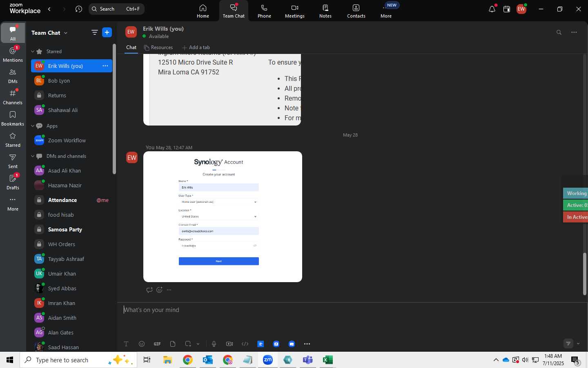
Task: Open the Asad Ali Khan chat
Action: 71,171
